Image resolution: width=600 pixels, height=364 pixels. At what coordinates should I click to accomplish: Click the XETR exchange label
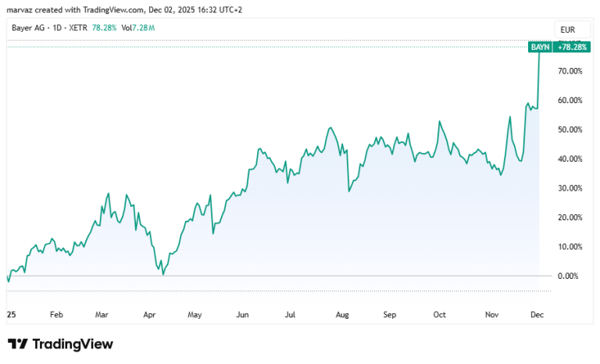78,28
